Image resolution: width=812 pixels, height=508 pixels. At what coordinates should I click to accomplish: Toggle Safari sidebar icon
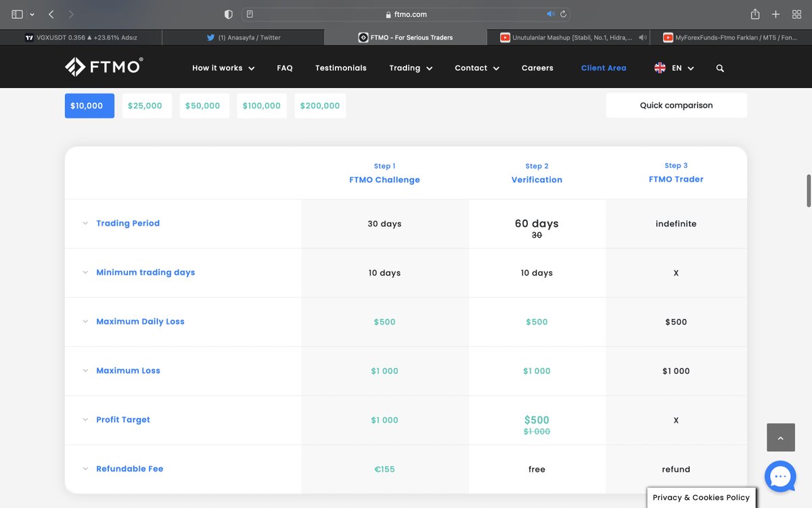pos(18,14)
